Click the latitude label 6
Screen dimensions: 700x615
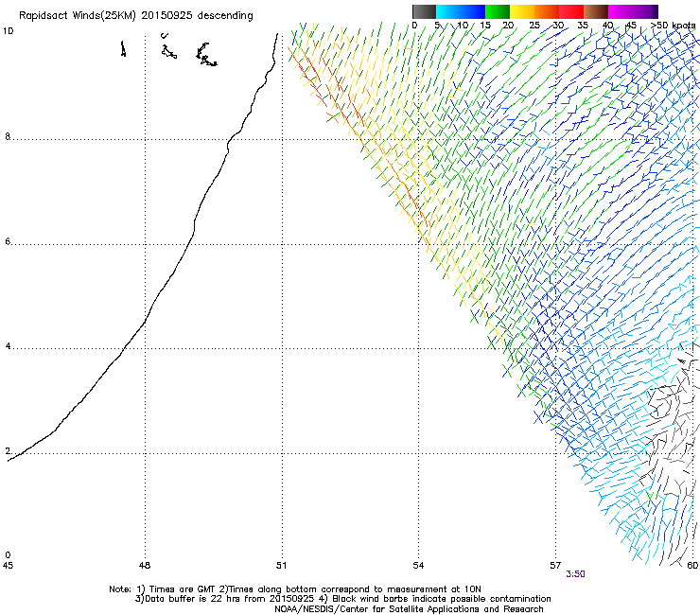pyautogui.click(x=8, y=241)
